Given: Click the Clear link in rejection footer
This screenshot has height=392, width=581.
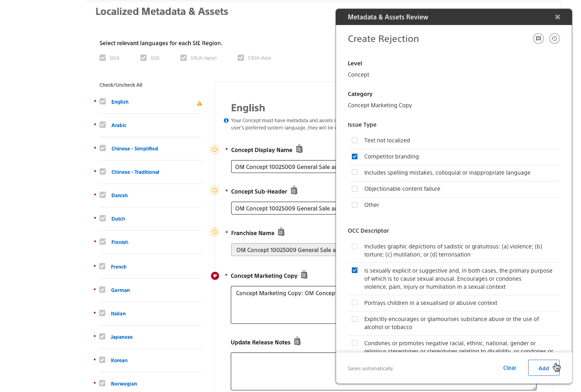Looking at the screenshot, I should [510, 368].
